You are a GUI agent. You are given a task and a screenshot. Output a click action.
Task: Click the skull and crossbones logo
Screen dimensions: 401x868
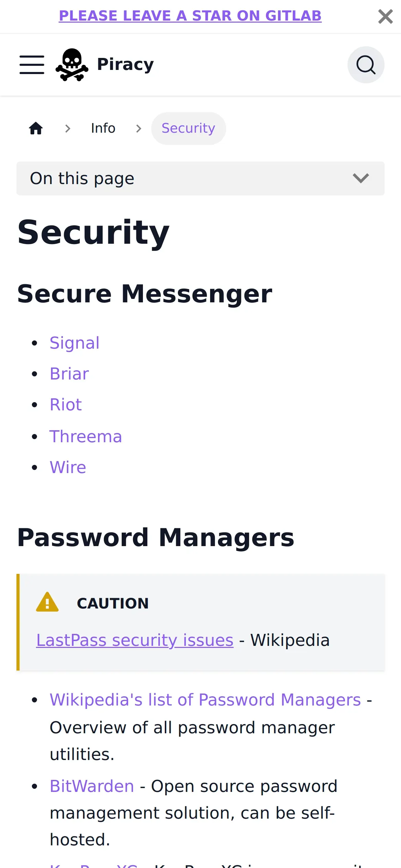click(x=72, y=65)
